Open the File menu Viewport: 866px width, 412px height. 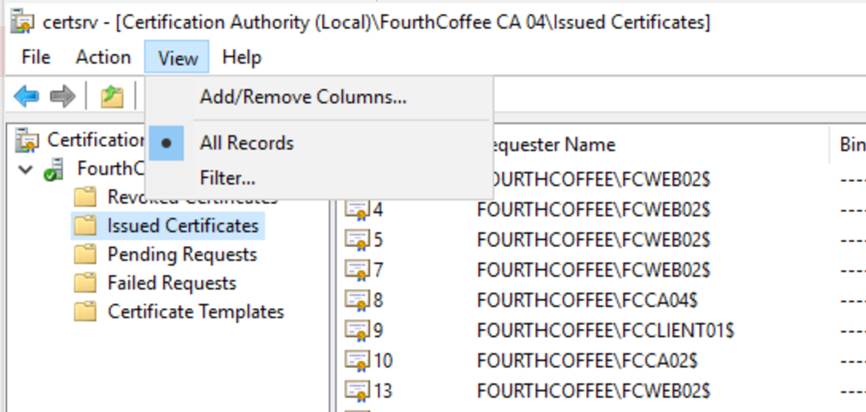point(35,58)
